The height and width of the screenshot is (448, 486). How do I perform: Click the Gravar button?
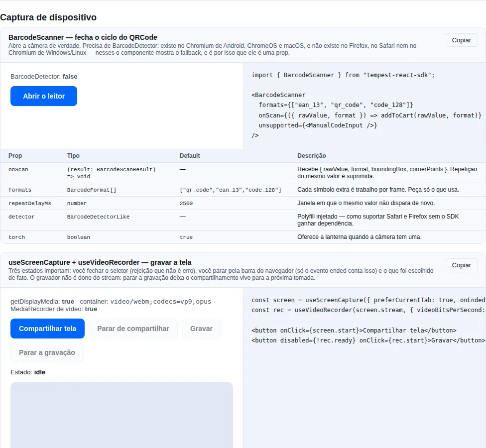(202, 329)
